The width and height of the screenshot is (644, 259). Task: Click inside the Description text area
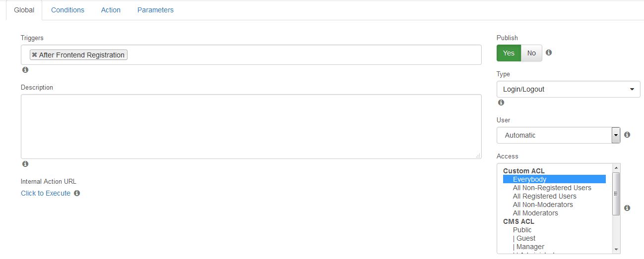(x=251, y=126)
